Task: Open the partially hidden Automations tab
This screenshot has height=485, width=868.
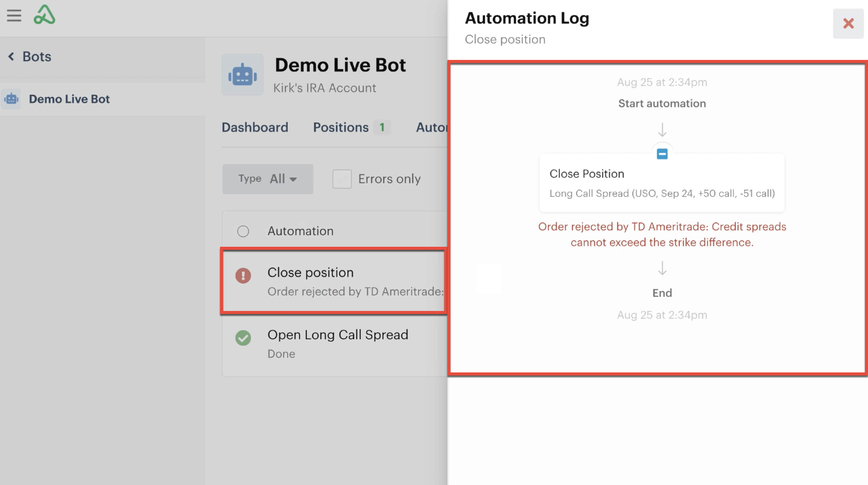Action: [431, 127]
